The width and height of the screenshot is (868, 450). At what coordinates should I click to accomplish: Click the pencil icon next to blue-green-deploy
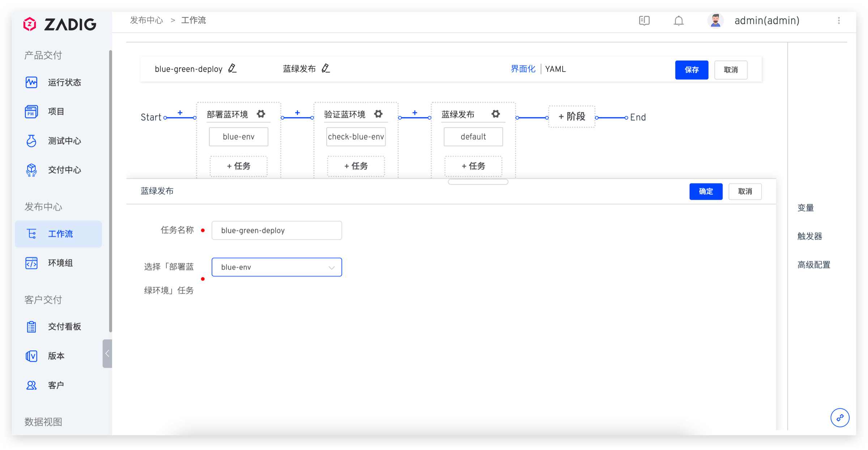(232, 68)
